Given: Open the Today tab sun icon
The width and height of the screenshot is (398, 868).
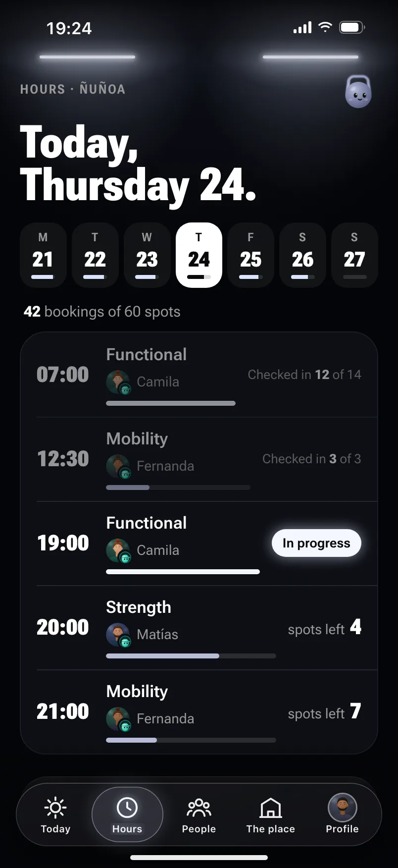Looking at the screenshot, I should pos(55,808).
